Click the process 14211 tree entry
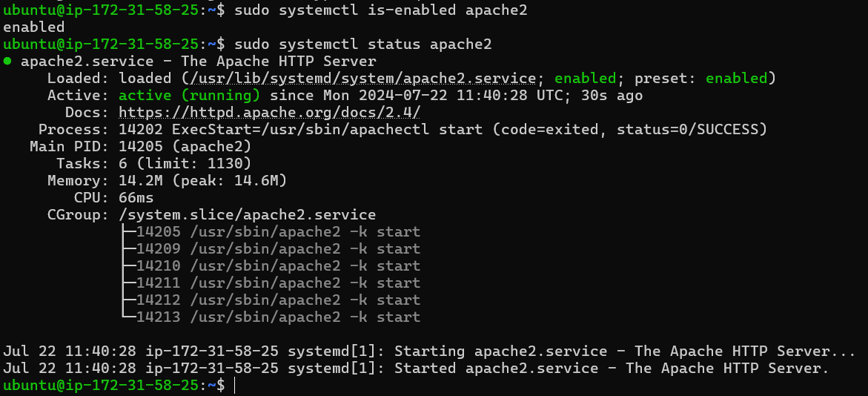This screenshot has width=868, height=396. (278, 283)
